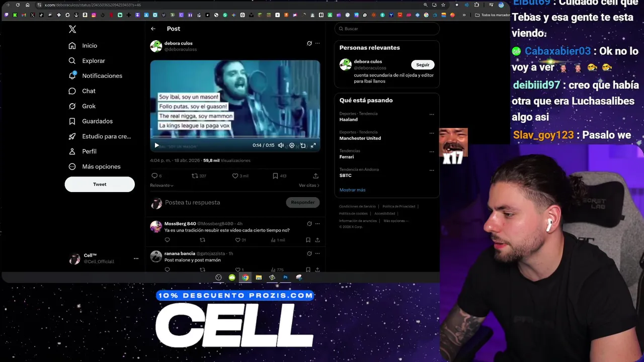Bookmark page with the star icon
Screen dimensions: 644x362
tap(443, 5)
